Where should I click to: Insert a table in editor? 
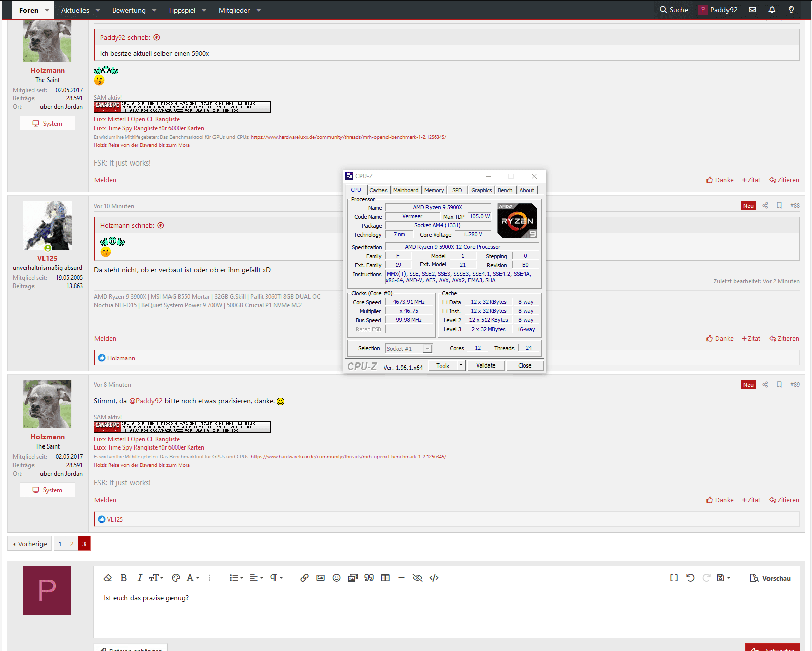(x=385, y=578)
